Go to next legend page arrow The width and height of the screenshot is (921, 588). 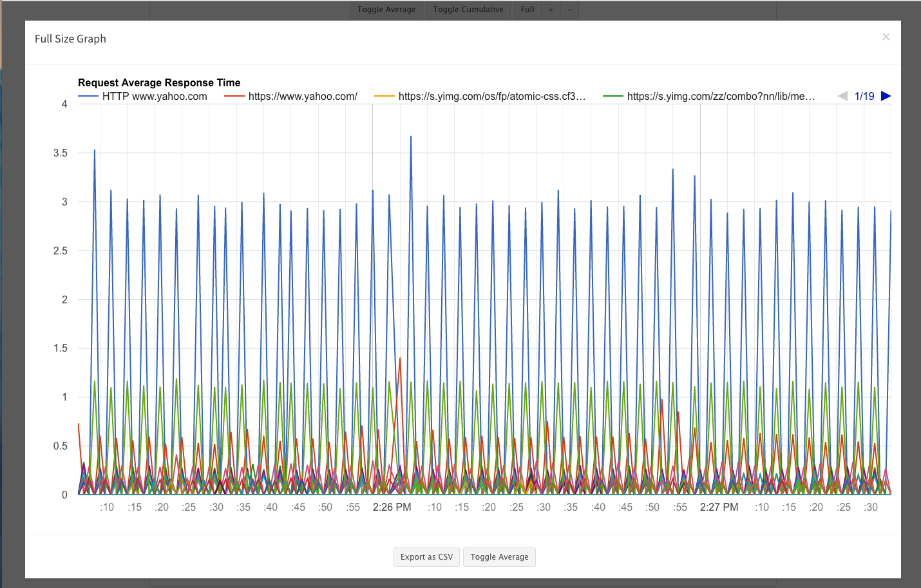886,96
